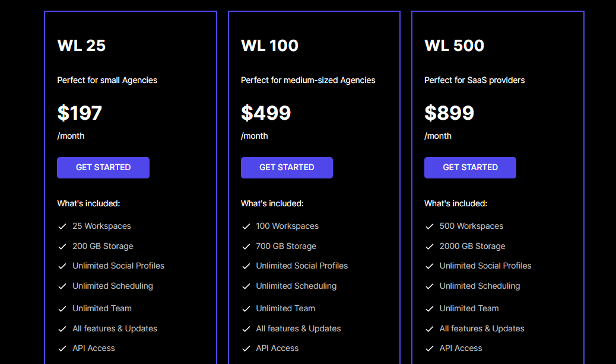The image size is (616, 364).
Task: Click the WL 500 plan heading
Action: 454,46
